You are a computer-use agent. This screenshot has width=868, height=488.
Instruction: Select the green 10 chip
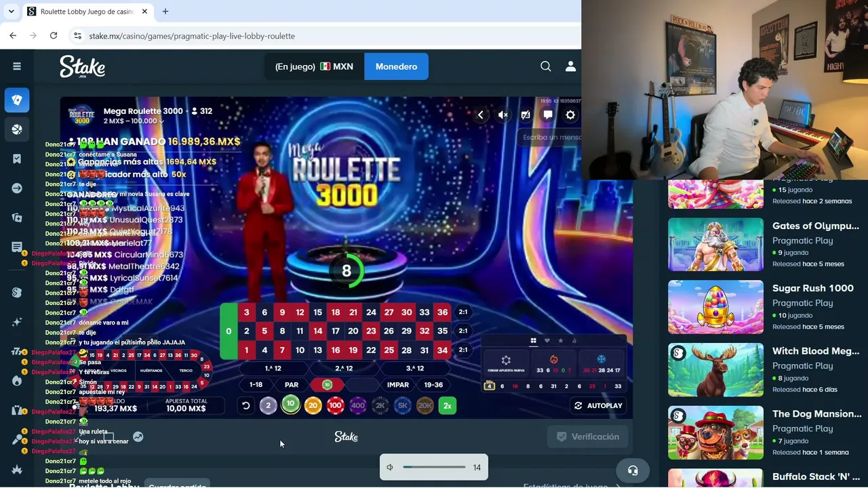click(x=290, y=405)
